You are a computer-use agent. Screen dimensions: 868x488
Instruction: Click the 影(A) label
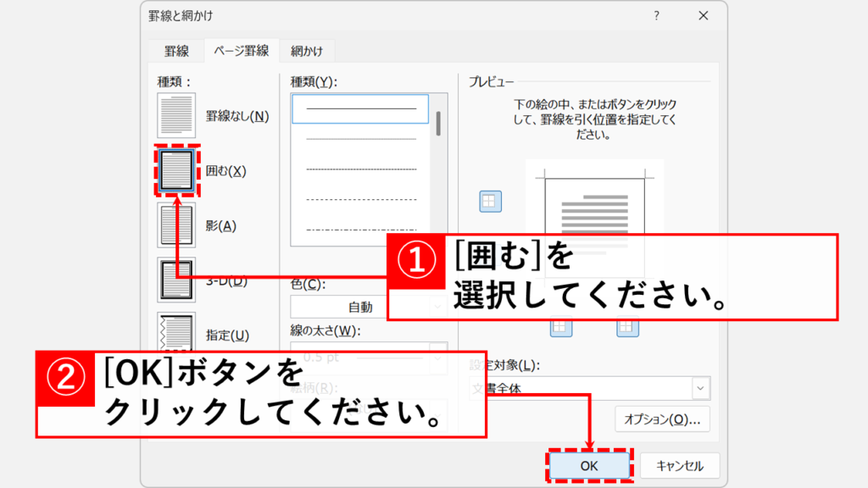[x=221, y=225]
